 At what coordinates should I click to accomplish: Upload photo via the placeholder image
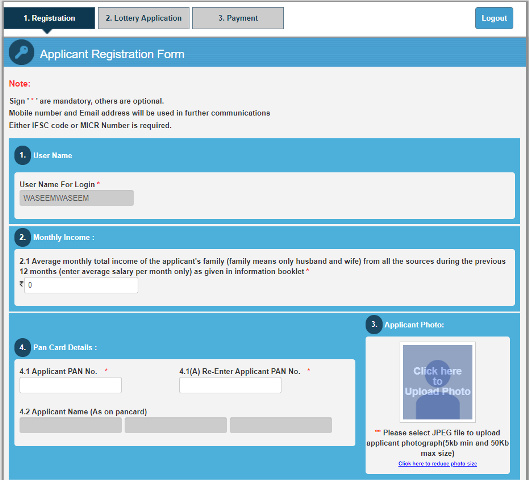pos(438,382)
